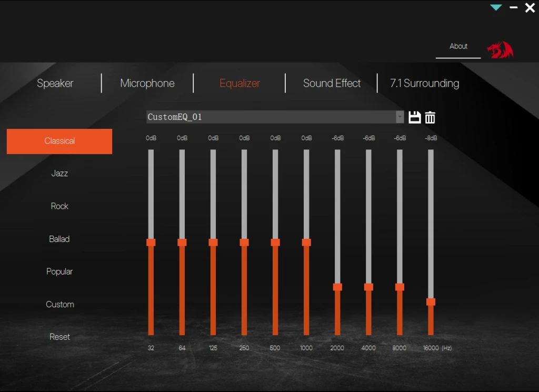Open the About page
This screenshot has height=392, width=539.
tap(458, 46)
